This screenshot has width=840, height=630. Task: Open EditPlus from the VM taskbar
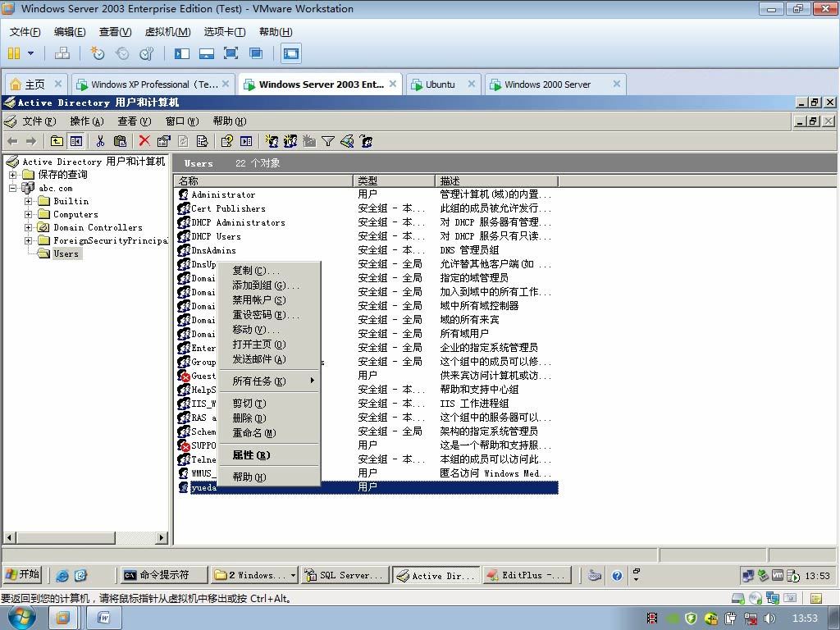click(x=526, y=575)
